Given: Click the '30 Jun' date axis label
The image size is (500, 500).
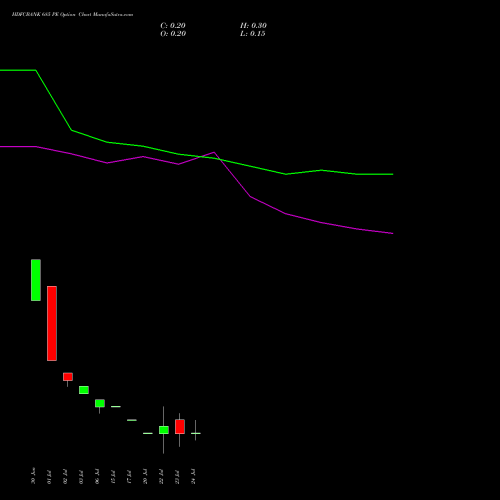Looking at the screenshot, I should coord(33,476).
